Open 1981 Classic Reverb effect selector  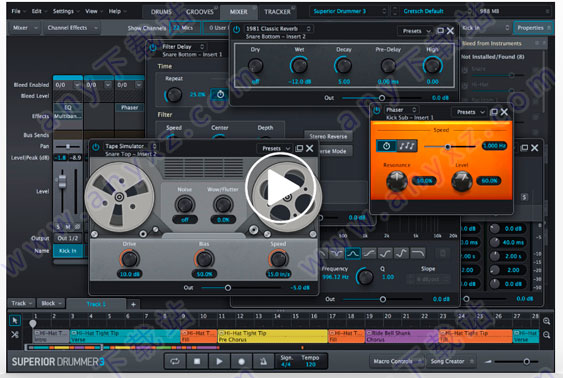(x=278, y=28)
